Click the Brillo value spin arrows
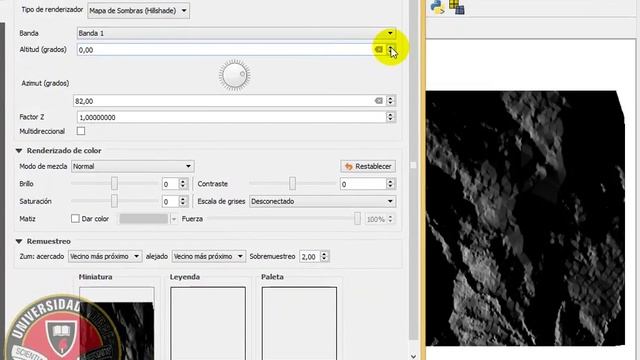 [183, 184]
